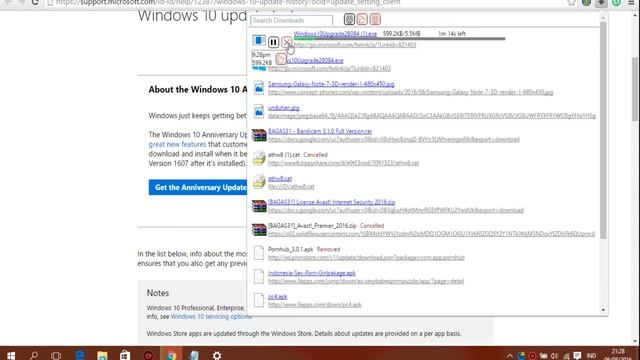Click the download progress bar of Windows10Upgrade
Viewport: 640px width, 360px height.
pos(400,39)
